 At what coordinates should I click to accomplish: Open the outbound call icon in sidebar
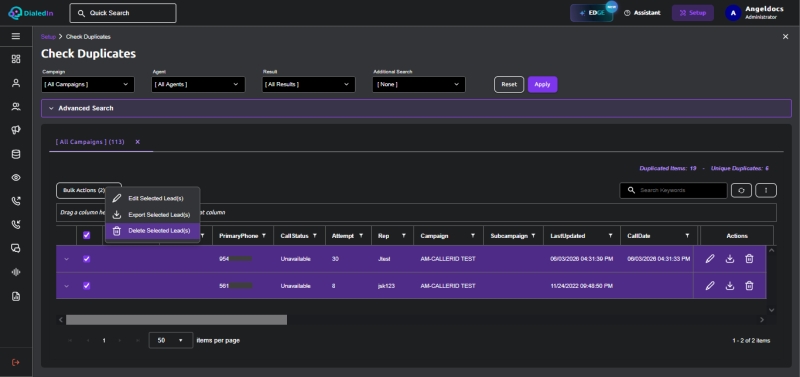click(x=16, y=201)
